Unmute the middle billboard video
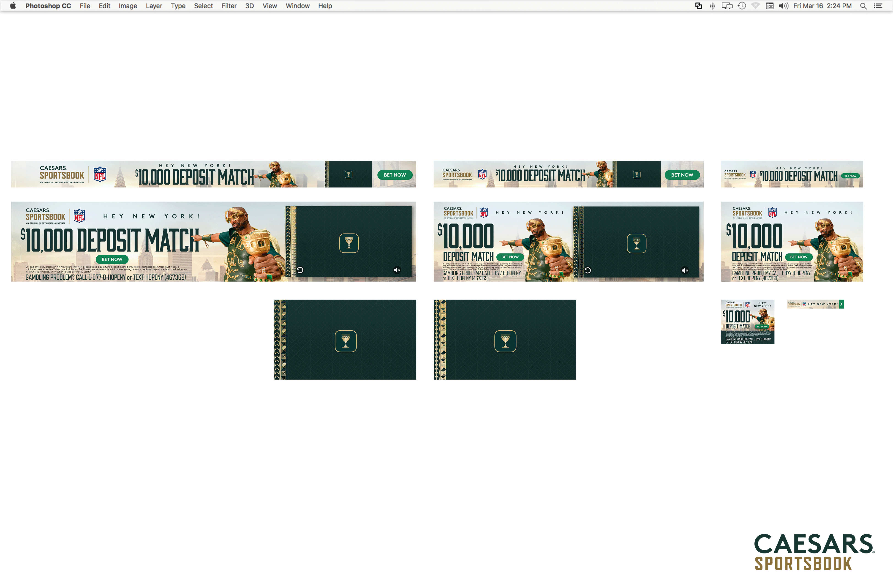This screenshot has width=893, height=588. [685, 270]
